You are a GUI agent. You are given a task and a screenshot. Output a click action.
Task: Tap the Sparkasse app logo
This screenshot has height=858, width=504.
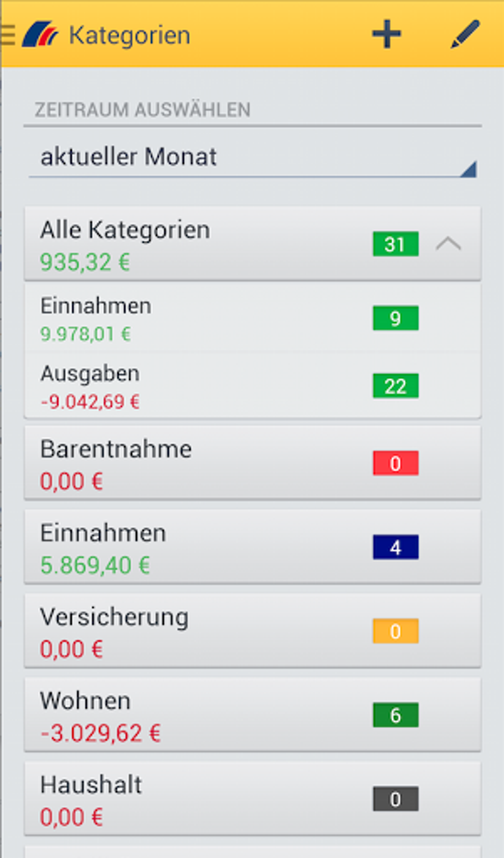(40, 35)
